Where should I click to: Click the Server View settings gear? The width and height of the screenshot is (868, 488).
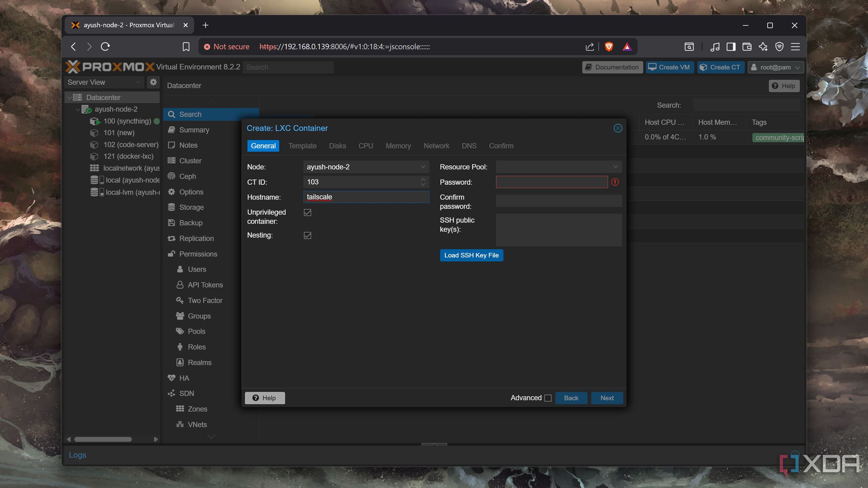point(153,82)
